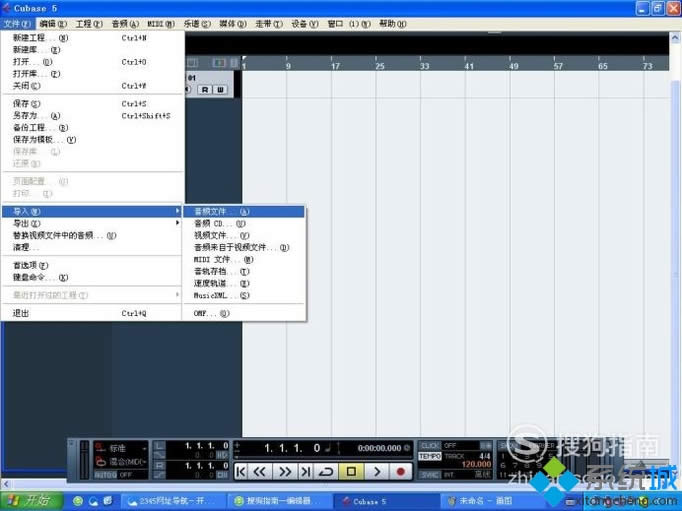Toggle punch-in icon below left locator
Screen dimensions: 682x511
[159, 455]
